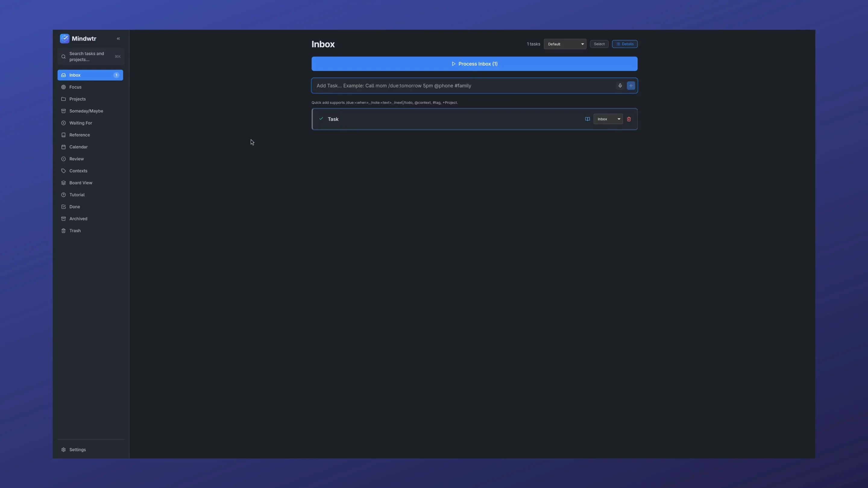The height and width of the screenshot is (488, 868).
Task: Click the microphone icon in the task input
Action: pyautogui.click(x=620, y=86)
